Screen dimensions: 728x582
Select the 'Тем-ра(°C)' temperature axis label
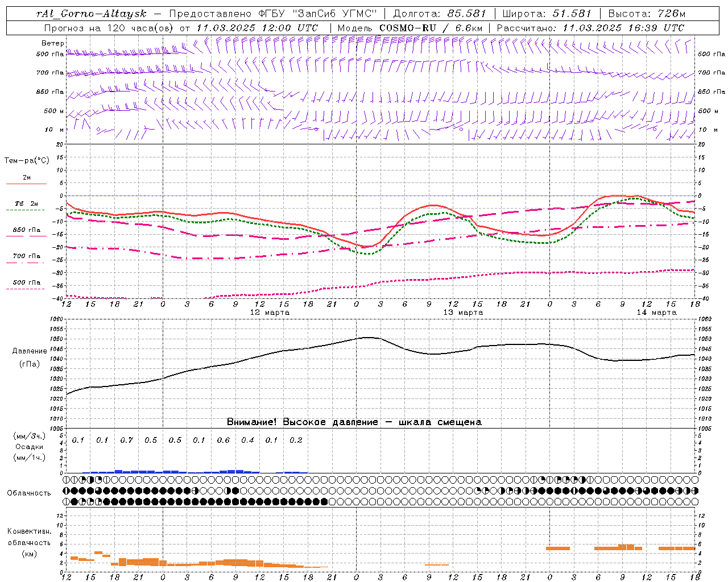pos(27,161)
